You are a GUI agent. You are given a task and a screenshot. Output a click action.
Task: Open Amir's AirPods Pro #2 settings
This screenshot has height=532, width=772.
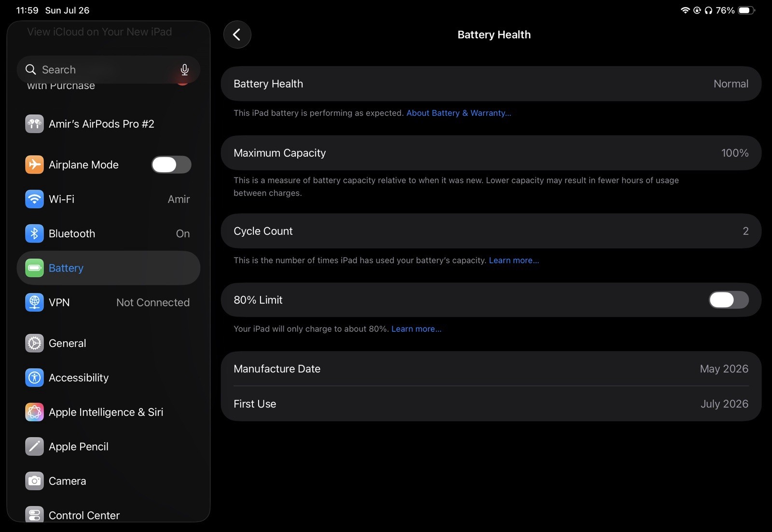(x=108, y=124)
